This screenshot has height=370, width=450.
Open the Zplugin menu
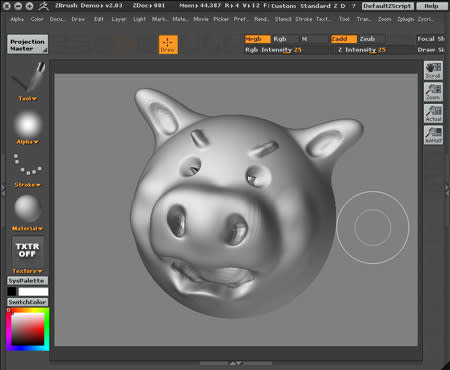coord(406,19)
